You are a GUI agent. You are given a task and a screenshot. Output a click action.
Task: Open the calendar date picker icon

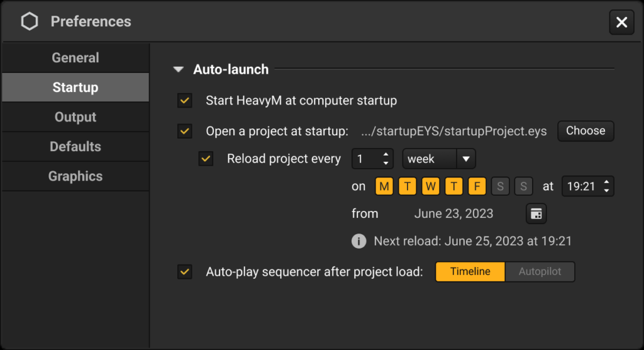536,214
